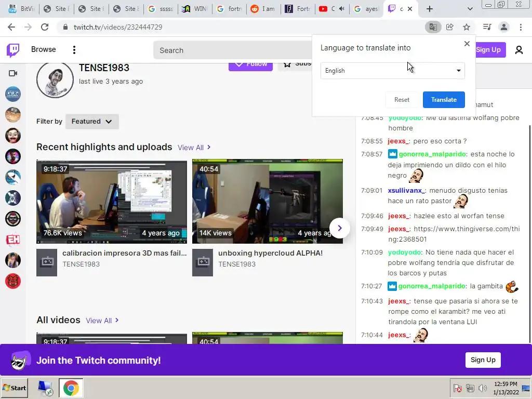Open the calibracion impresora 3D video title
The height and width of the screenshot is (399, 532).
125,253
